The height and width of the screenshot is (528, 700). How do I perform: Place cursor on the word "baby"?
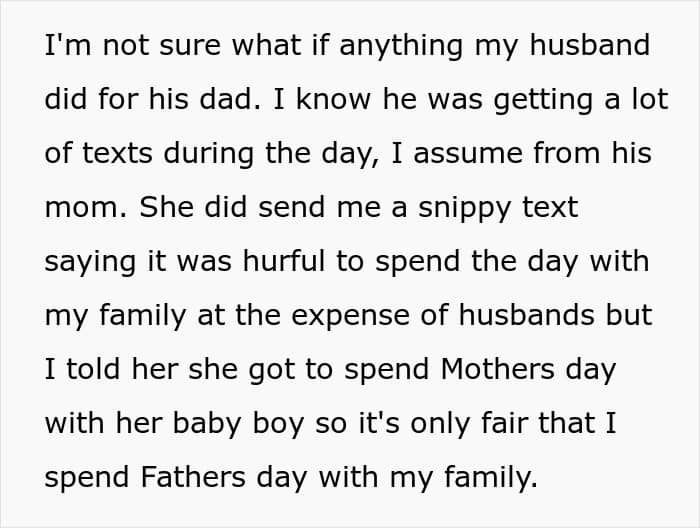point(207,423)
